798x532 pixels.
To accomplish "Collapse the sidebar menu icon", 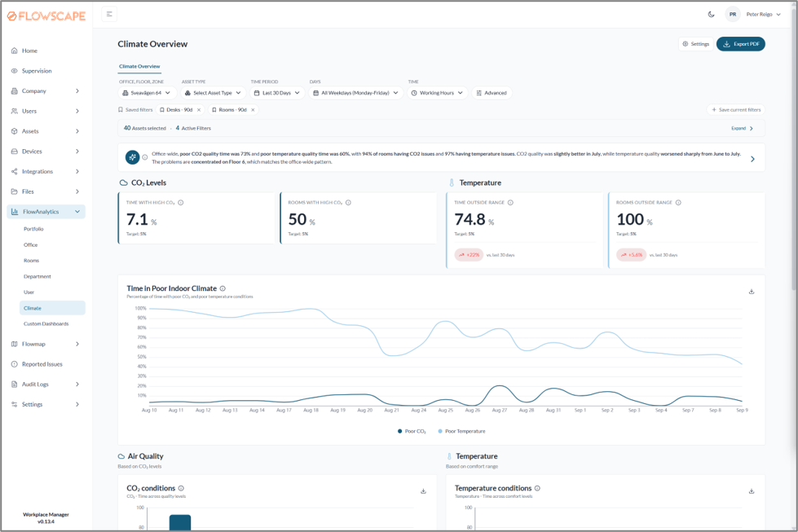I will click(x=109, y=14).
